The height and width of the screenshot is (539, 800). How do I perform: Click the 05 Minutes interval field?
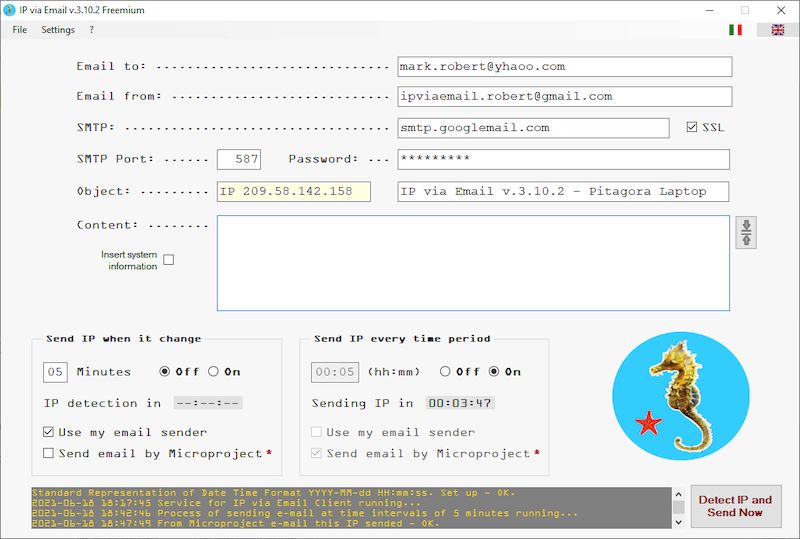55,372
